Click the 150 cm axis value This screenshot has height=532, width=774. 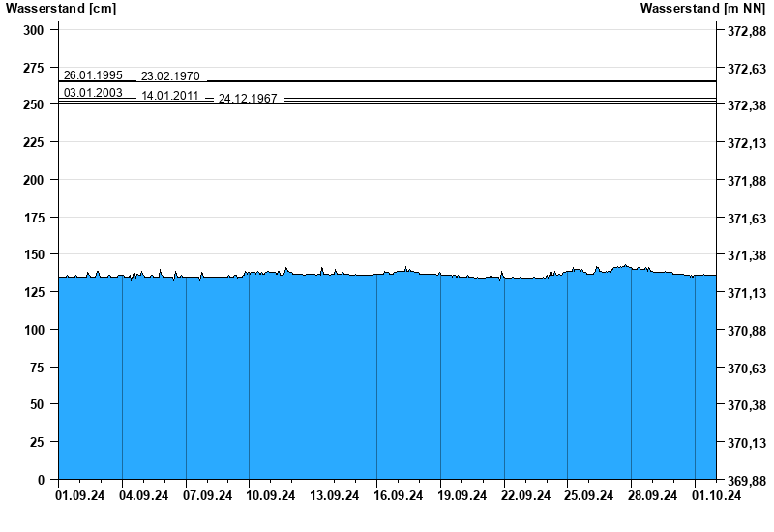pos(34,254)
